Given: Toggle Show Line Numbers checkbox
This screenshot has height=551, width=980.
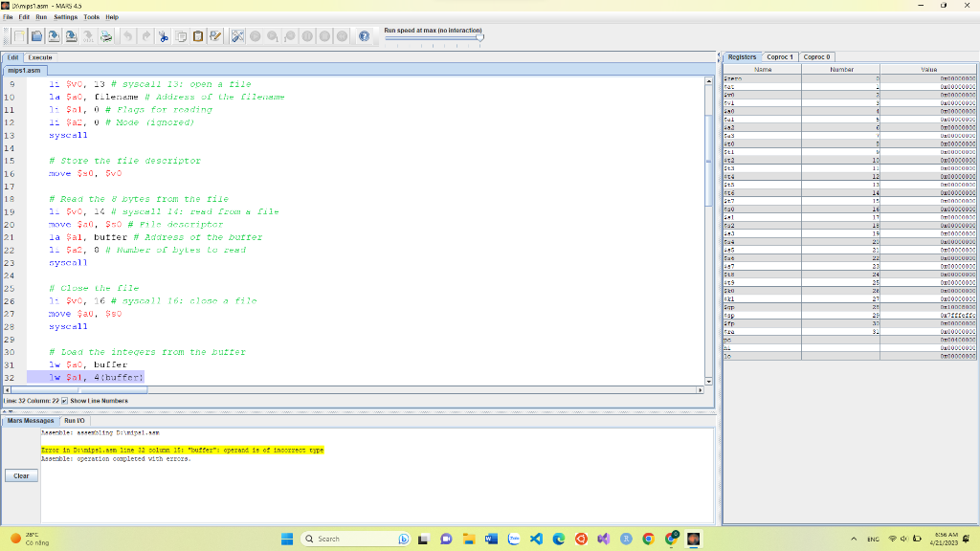Looking at the screenshot, I should click(x=64, y=401).
